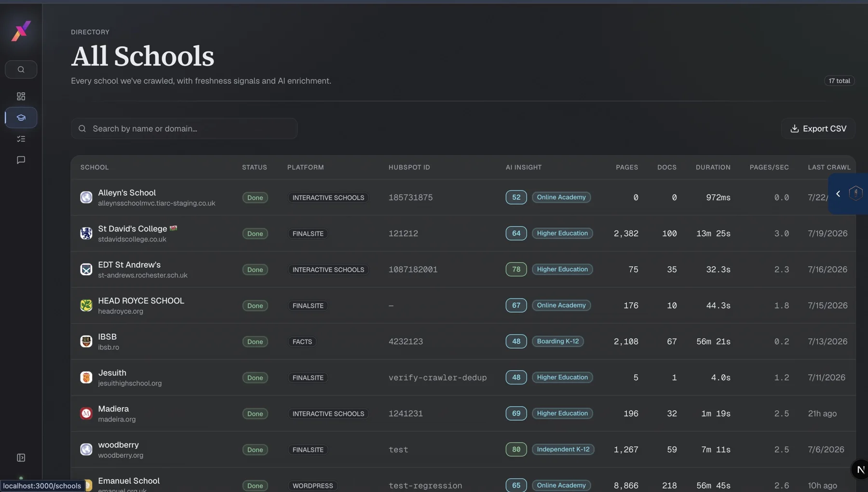Click the round N badge icon

coord(860,469)
